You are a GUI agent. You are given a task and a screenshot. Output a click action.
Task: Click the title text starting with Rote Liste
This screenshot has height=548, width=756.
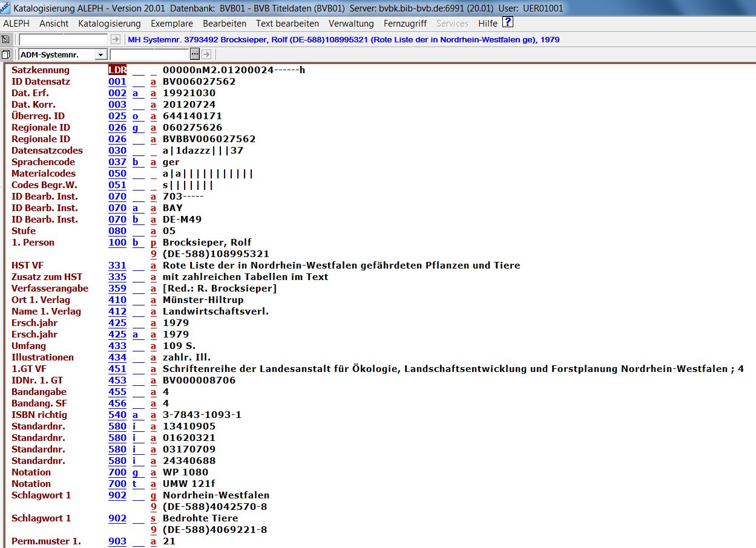pyautogui.click(x=341, y=266)
